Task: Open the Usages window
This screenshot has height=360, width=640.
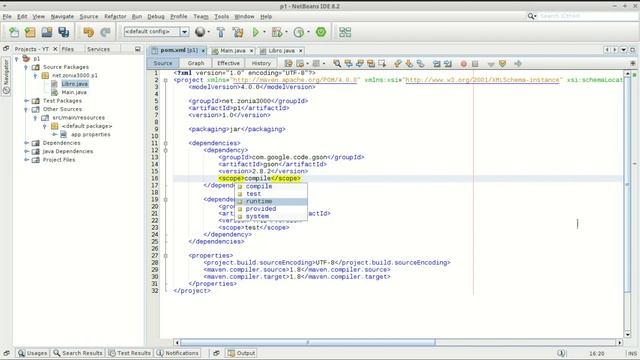Action: [x=32, y=353]
